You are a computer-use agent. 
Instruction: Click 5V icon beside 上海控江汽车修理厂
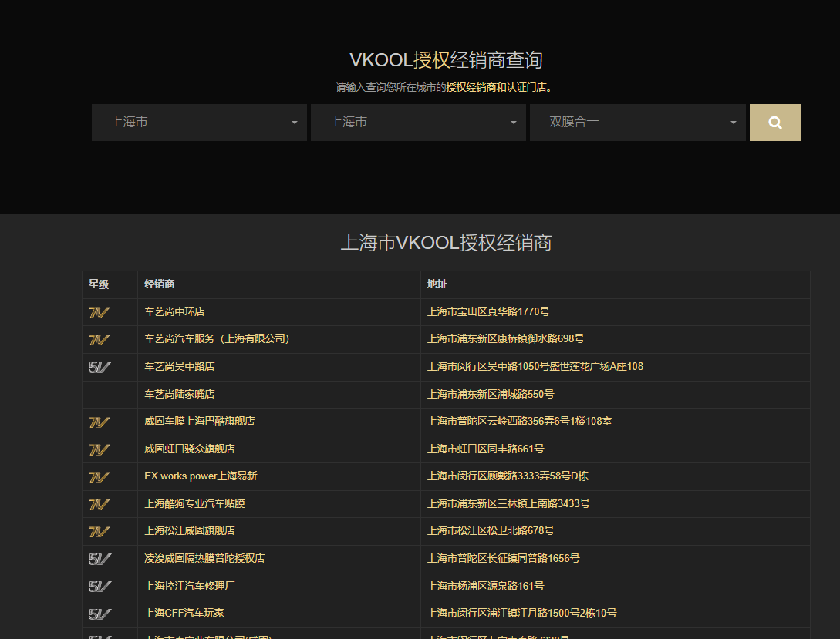pyautogui.click(x=99, y=586)
